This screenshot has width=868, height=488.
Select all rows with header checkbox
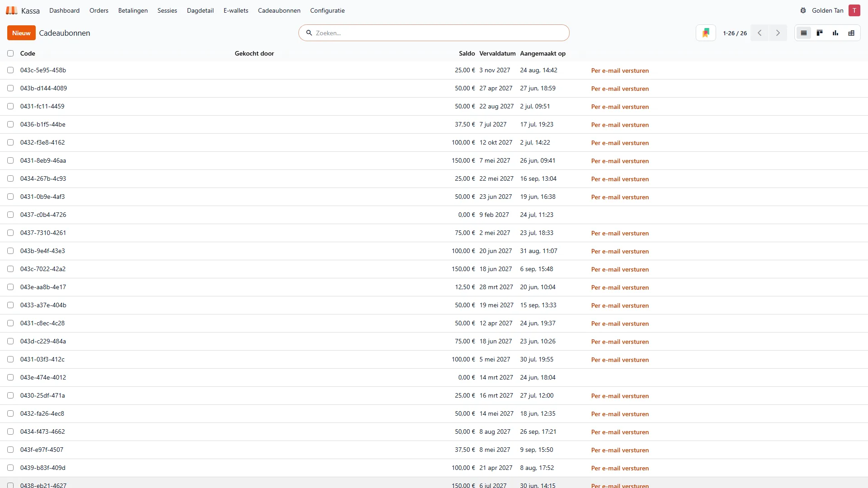click(x=10, y=53)
